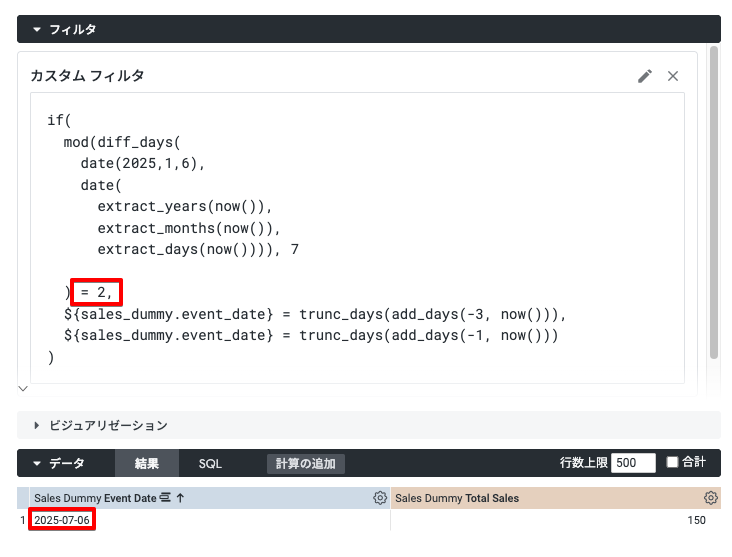Click chevron below the filter expression editor
The image size is (732, 557).
point(24,387)
